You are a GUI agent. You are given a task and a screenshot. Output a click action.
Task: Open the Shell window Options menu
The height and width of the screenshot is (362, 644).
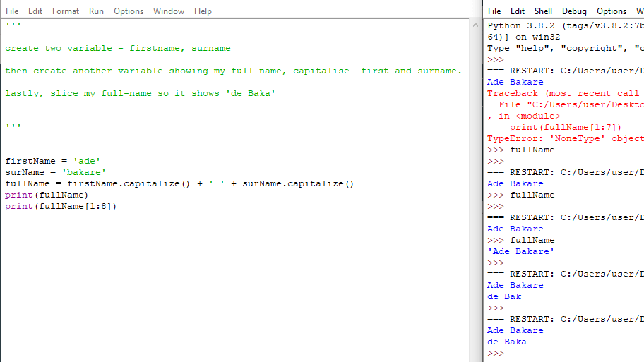coord(611,11)
